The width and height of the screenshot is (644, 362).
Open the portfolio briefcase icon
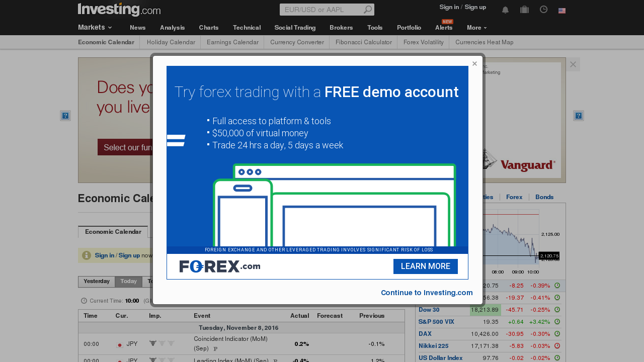(x=524, y=10)
